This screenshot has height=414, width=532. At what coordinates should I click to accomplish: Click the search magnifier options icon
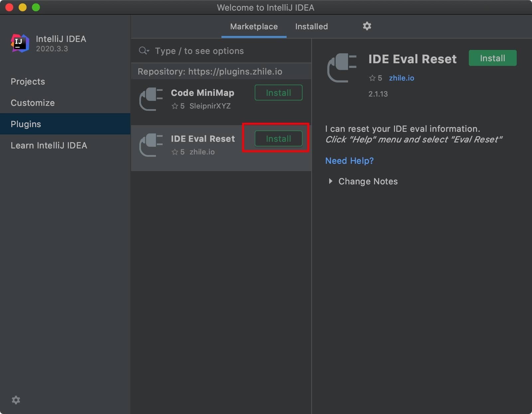click(144, 51)
